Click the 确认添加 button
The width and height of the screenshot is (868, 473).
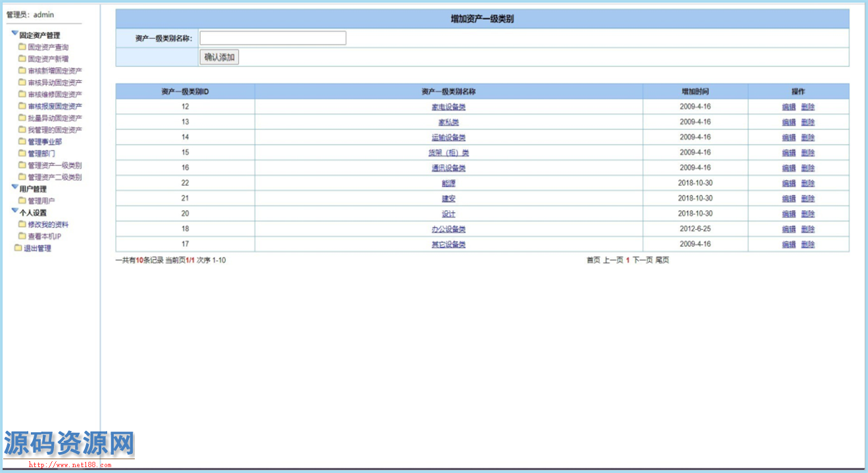click(x=219, y=57)
